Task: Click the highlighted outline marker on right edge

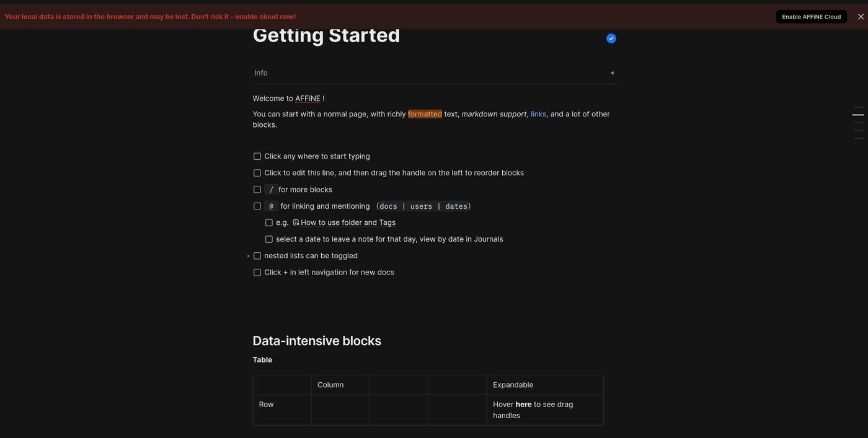Action: tap(857, 115)
